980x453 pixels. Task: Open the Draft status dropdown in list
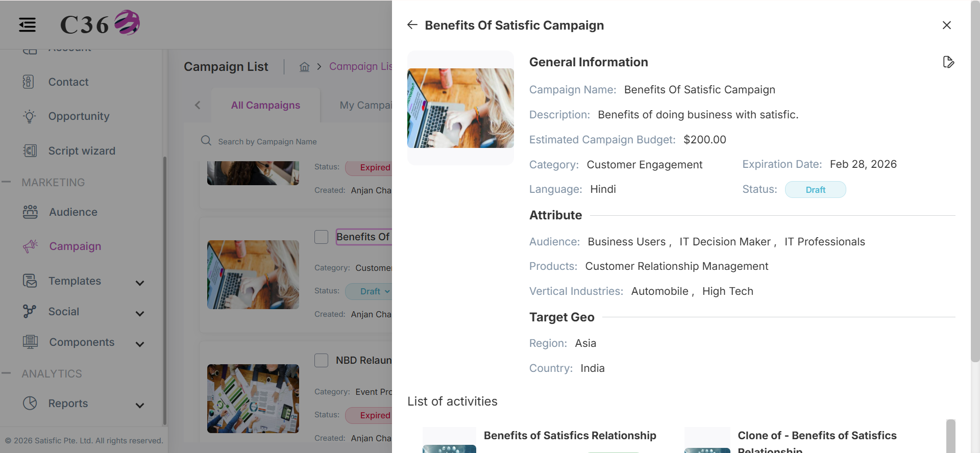[370, 291]
